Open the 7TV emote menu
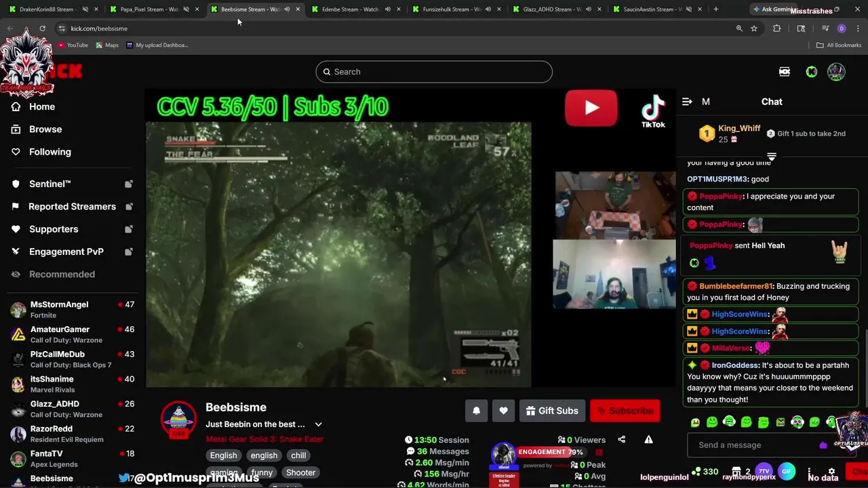The height and width of the screenshot is (488, 868). (764, 471)
